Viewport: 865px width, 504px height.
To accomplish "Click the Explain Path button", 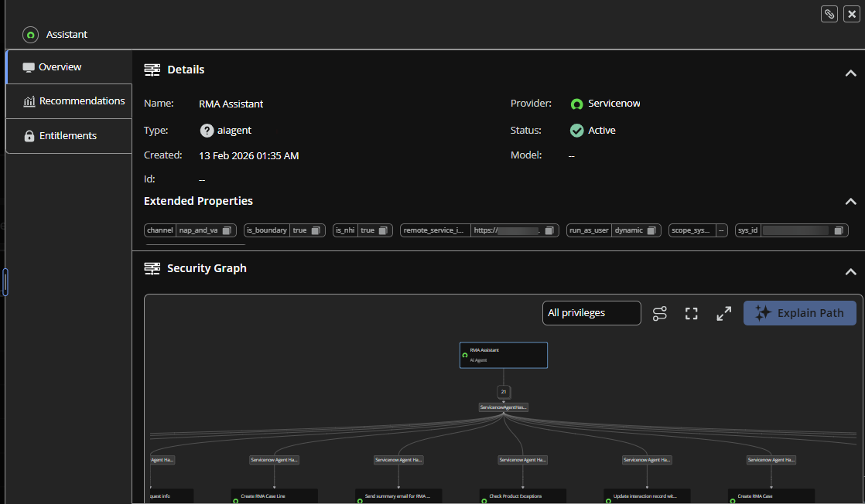I will click(800, 313).
